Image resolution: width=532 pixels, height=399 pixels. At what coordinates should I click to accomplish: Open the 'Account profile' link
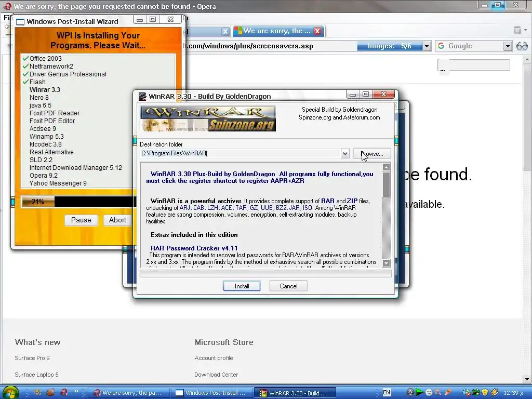pos(214,358)
